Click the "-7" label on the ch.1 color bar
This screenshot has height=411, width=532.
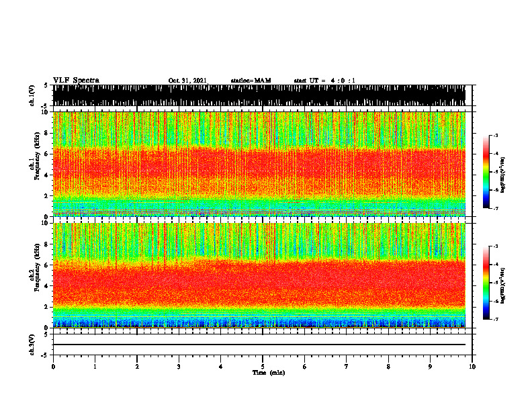point(496,208)
